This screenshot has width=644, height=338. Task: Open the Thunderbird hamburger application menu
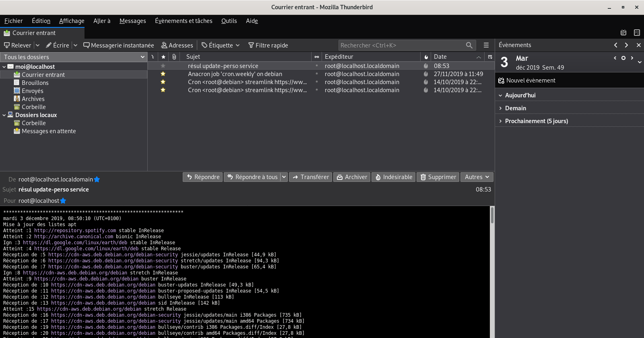pyautogui.click(x=486, y=45)
